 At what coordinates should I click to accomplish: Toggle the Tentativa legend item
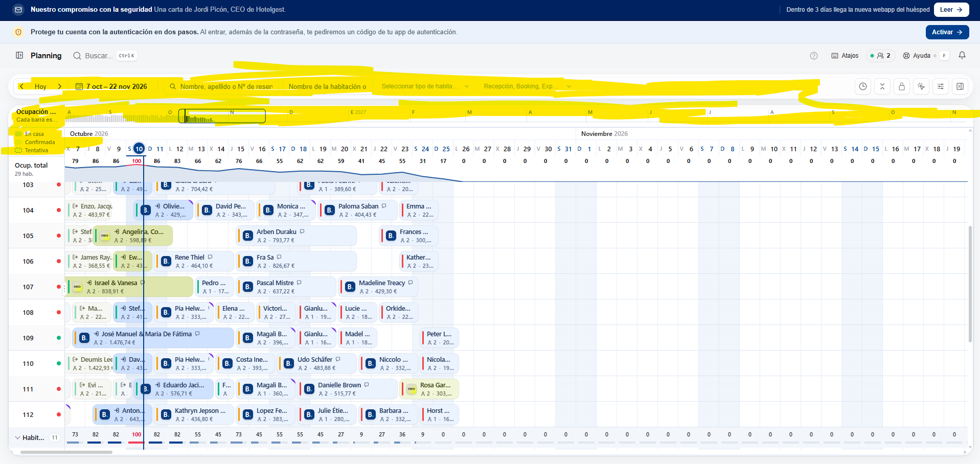point(32,150)
